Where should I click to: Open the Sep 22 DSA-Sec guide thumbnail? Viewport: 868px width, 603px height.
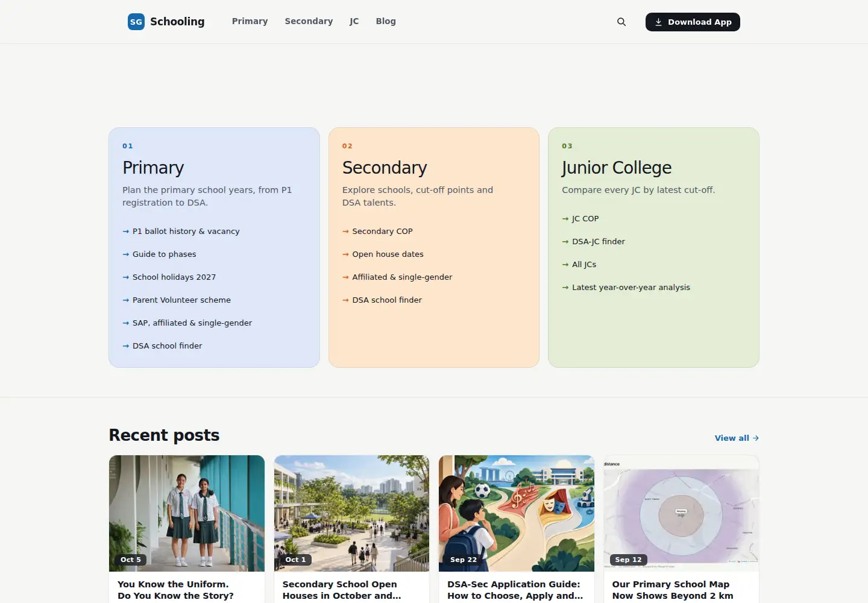pos(517,513)
